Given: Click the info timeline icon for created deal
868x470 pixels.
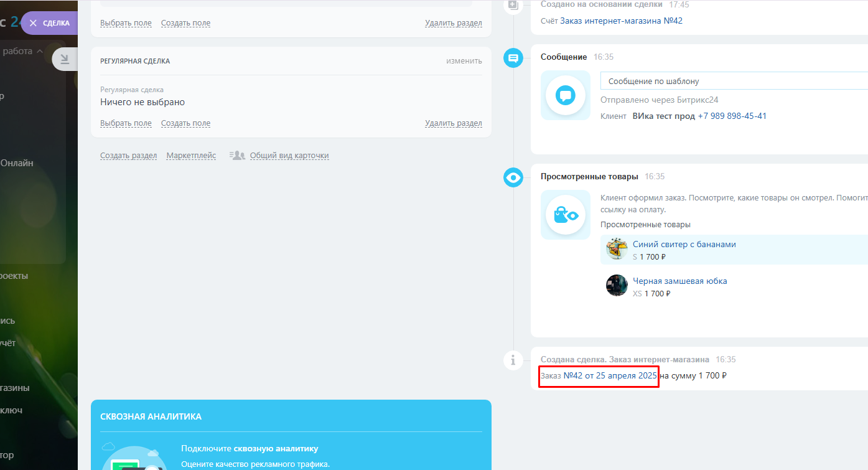Looking at the screenshot, I should pos(513,360).
